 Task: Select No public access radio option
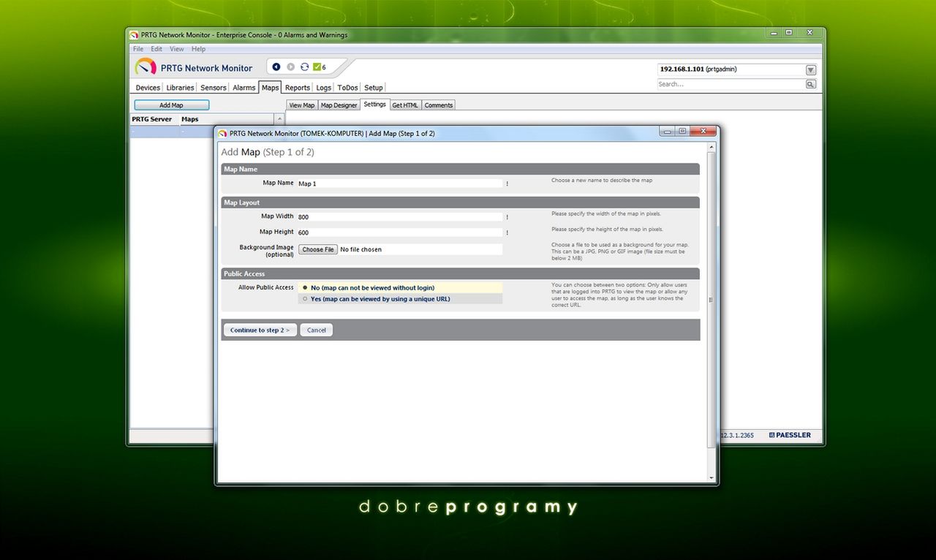(x=305, y=288)
